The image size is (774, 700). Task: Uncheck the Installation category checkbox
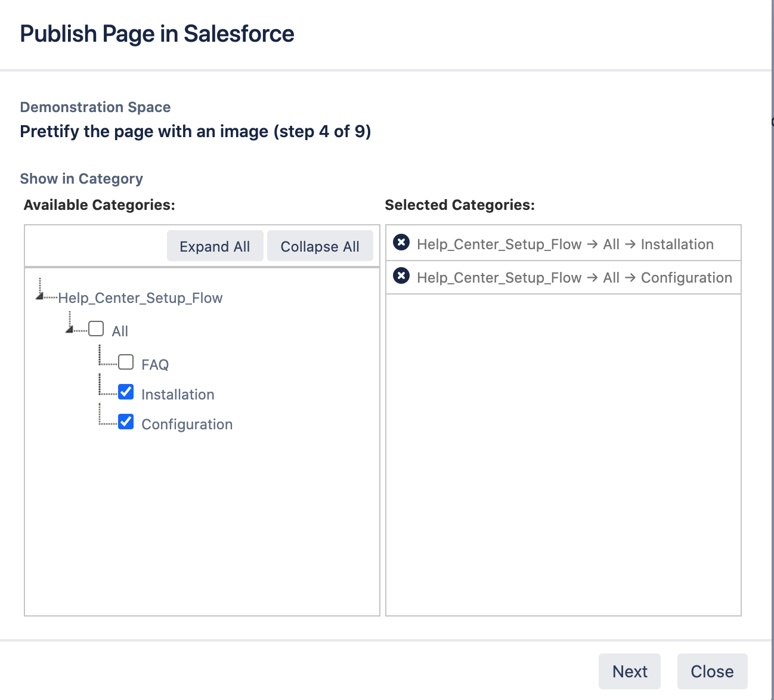coord(126,392)
